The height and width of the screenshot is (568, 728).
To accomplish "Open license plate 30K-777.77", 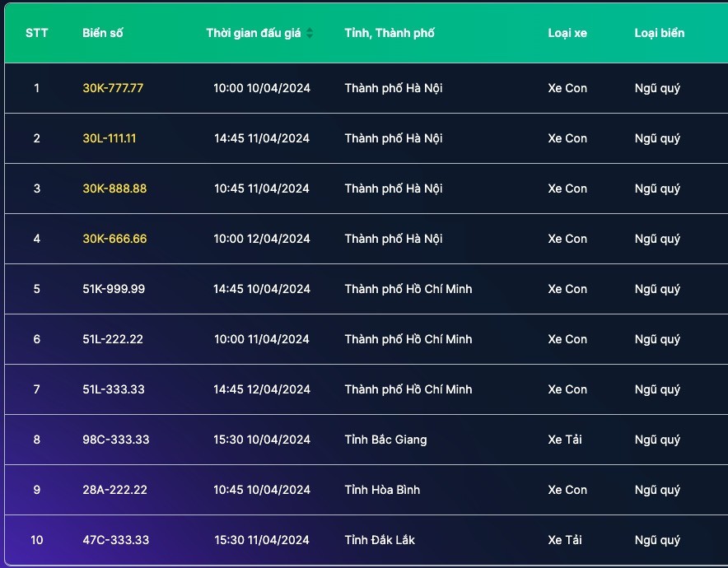I will [x=113, y=88].
